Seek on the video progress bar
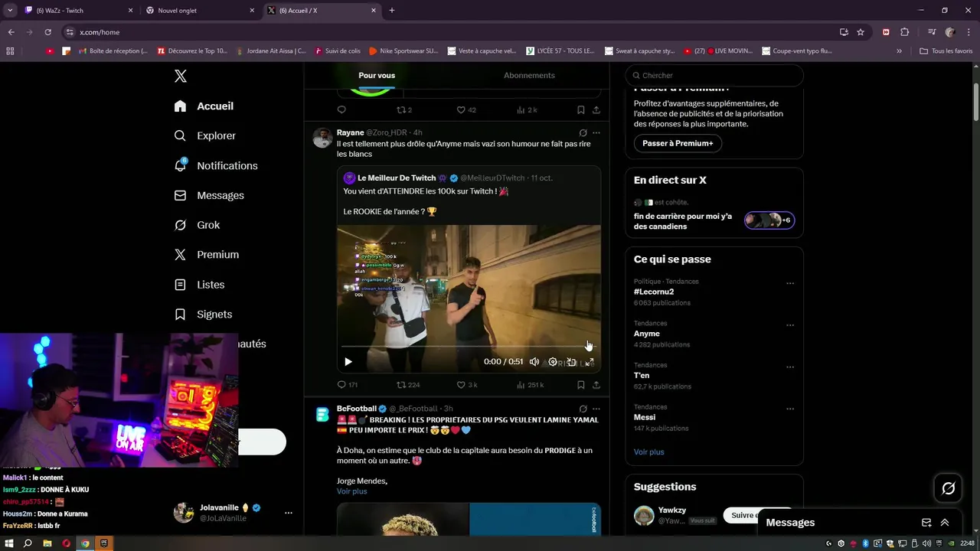Screen dimensions: 980x551 [x=469, y=347]
